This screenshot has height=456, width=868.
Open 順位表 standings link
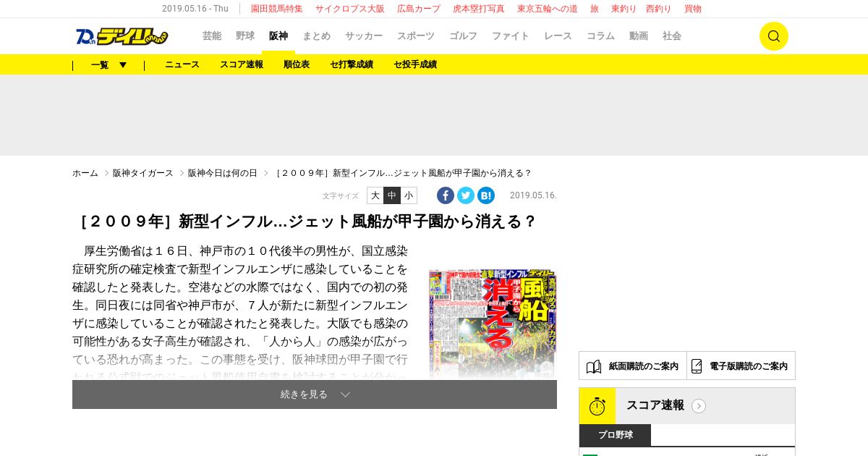tap(297, 64)
